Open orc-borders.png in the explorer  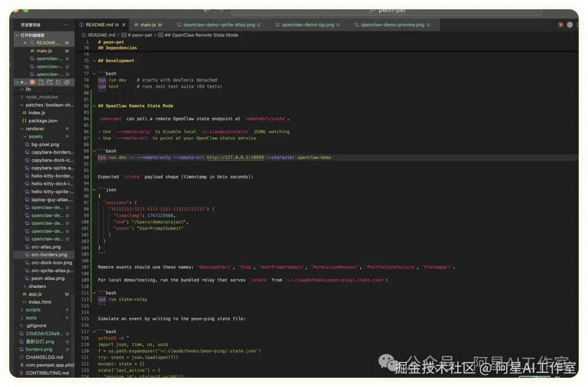tap(44, 255)
